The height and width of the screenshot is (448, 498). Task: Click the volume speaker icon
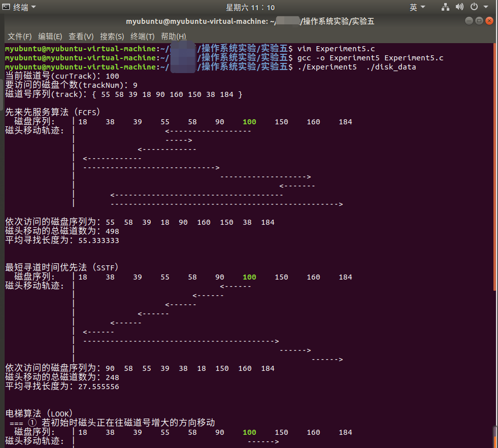459,7
